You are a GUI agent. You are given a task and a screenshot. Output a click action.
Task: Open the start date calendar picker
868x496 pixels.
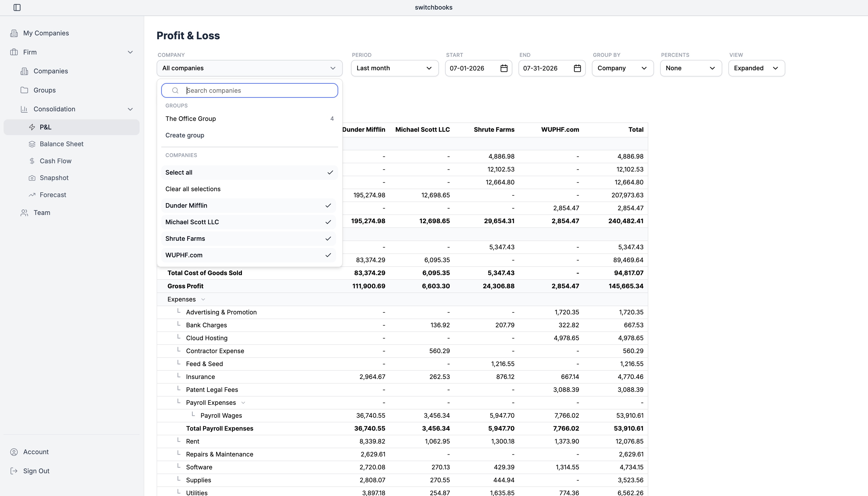[x=504, y=68]
